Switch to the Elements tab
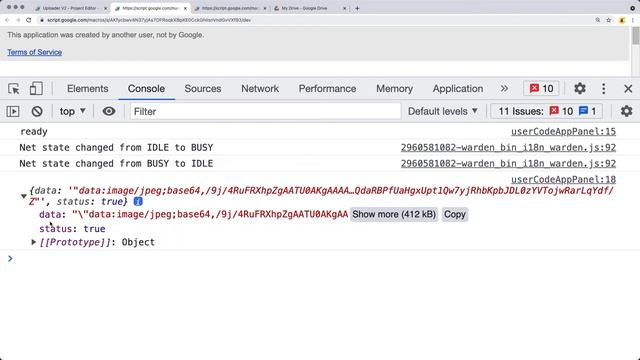This screenshot has width=640, height=360. tap(88, 89)
